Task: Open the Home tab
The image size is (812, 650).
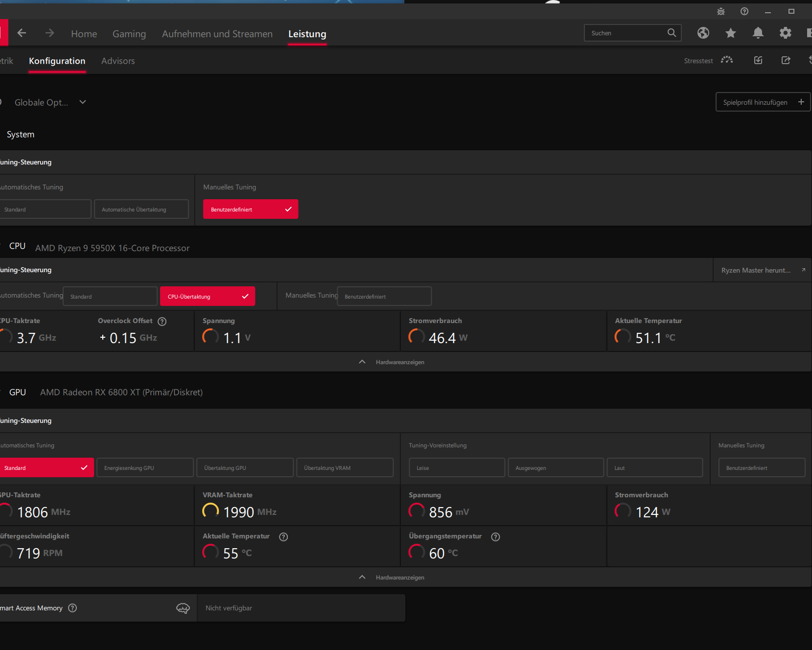Action: [84, 34]
